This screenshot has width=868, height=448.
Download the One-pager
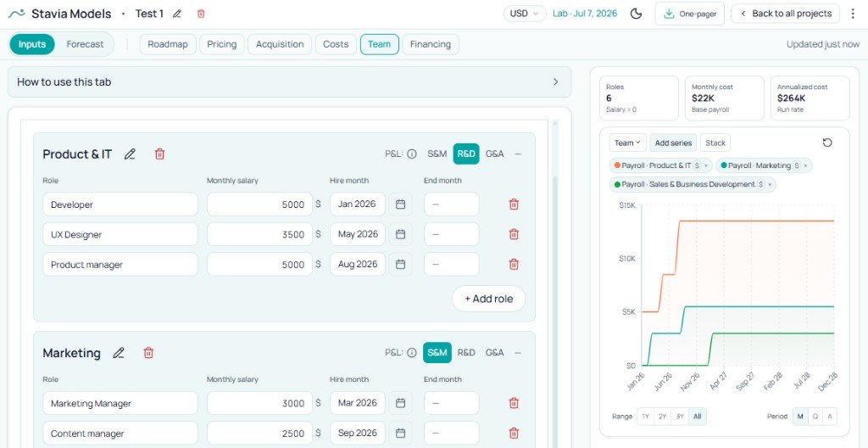click(690, 14)
